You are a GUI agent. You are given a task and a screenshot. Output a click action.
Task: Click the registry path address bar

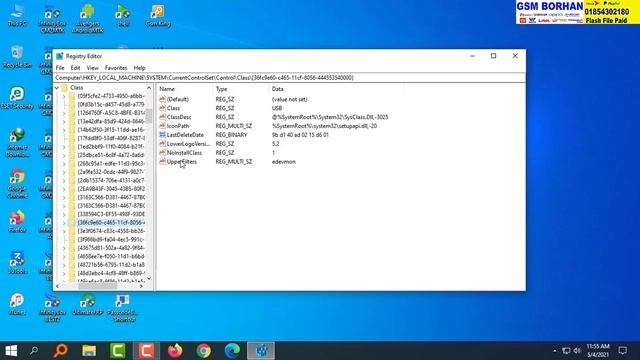coord(289,78)
